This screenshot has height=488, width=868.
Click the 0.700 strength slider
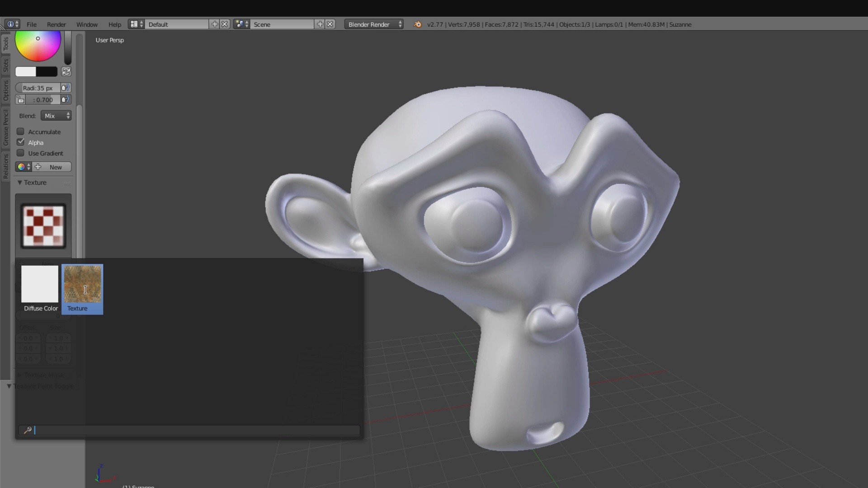(x=43, y=99)
